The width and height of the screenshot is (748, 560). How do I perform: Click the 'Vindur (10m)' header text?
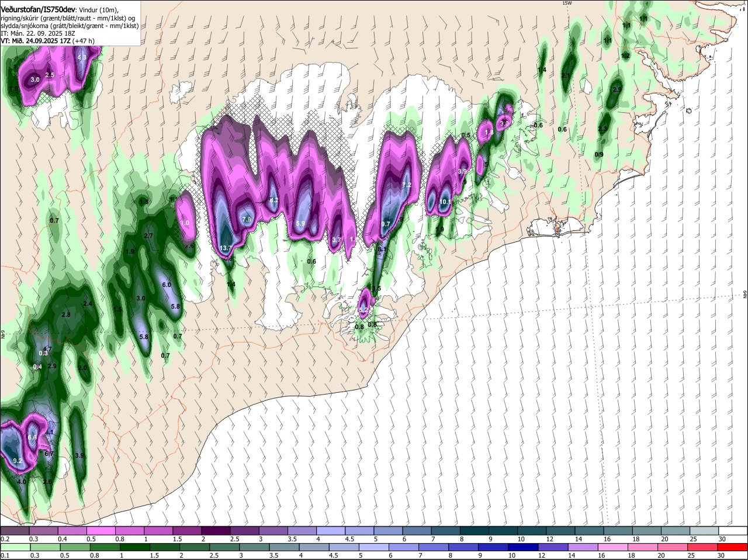click(99, 11)
